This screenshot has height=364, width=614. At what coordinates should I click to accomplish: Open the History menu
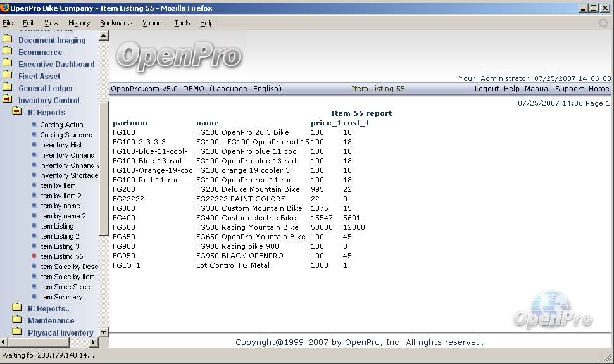79,23
